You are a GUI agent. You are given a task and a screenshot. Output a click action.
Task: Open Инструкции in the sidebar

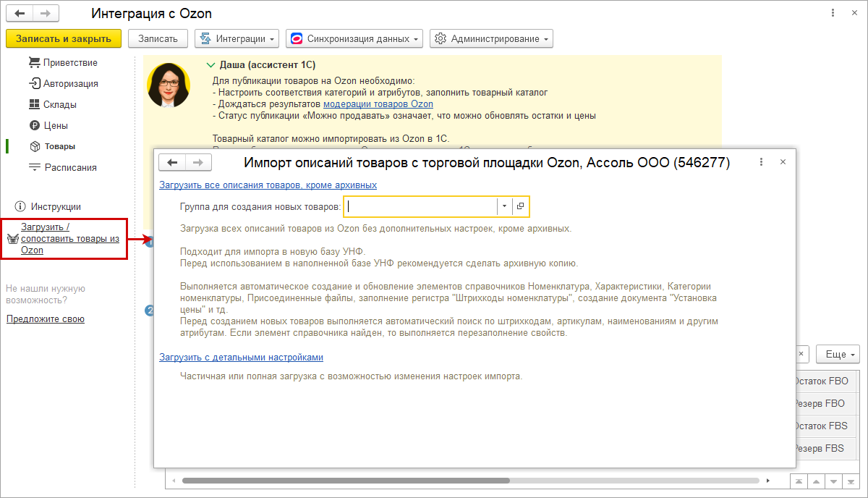(x=55, y=207)
